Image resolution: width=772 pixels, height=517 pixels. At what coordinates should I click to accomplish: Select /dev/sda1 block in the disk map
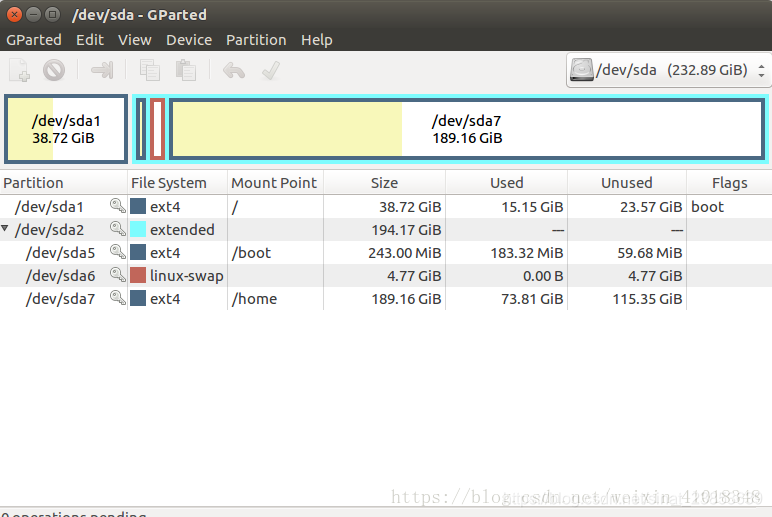coord(66,129)
